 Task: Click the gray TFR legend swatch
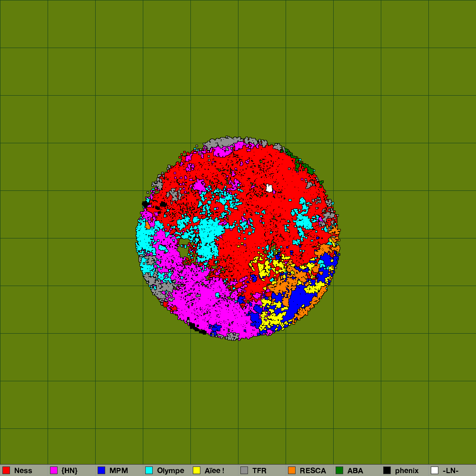pyautogui.click(x=244, y=470)
